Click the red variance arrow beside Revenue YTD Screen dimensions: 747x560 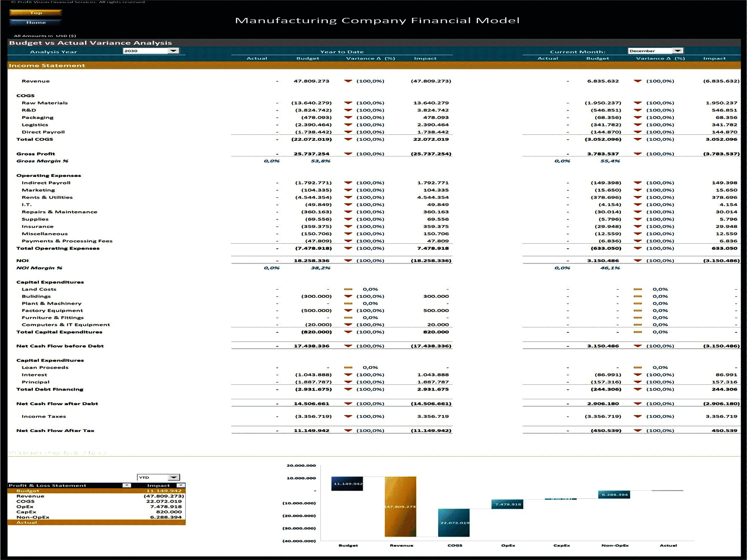click(349, 81)
